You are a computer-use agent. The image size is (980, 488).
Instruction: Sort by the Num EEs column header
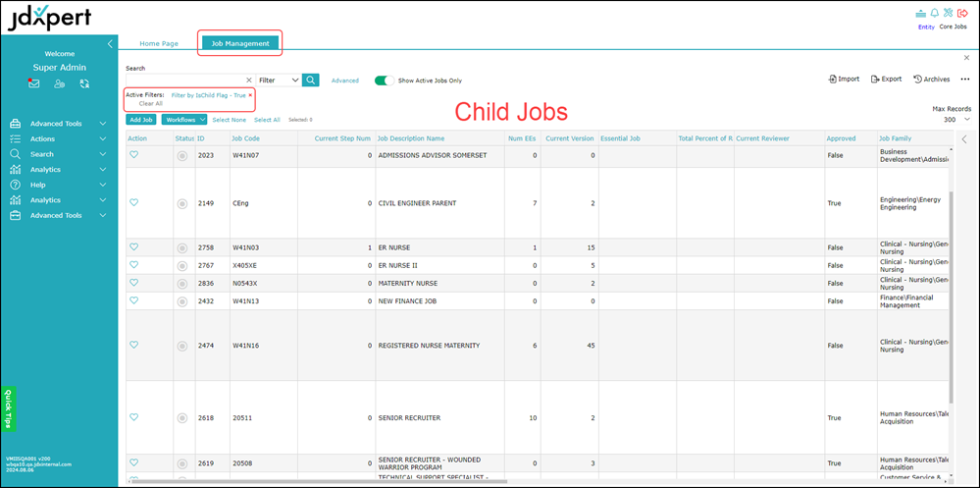523,138
